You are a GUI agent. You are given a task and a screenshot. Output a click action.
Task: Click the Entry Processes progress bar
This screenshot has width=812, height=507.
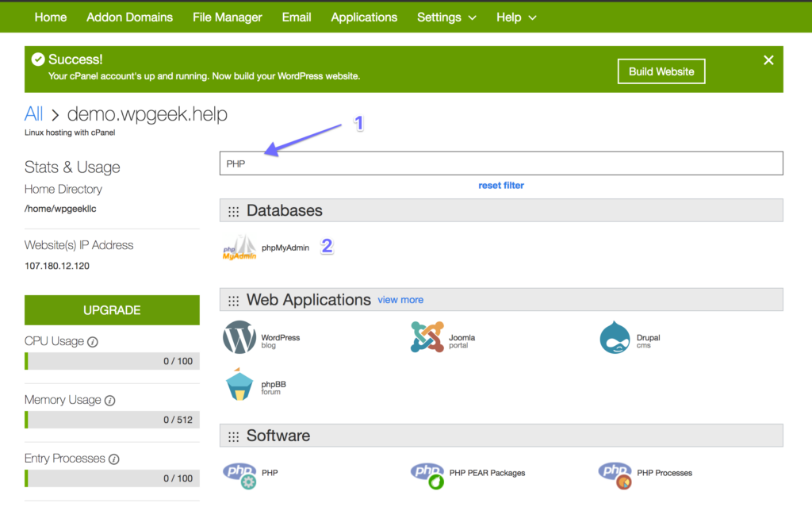tap(112, 478)
